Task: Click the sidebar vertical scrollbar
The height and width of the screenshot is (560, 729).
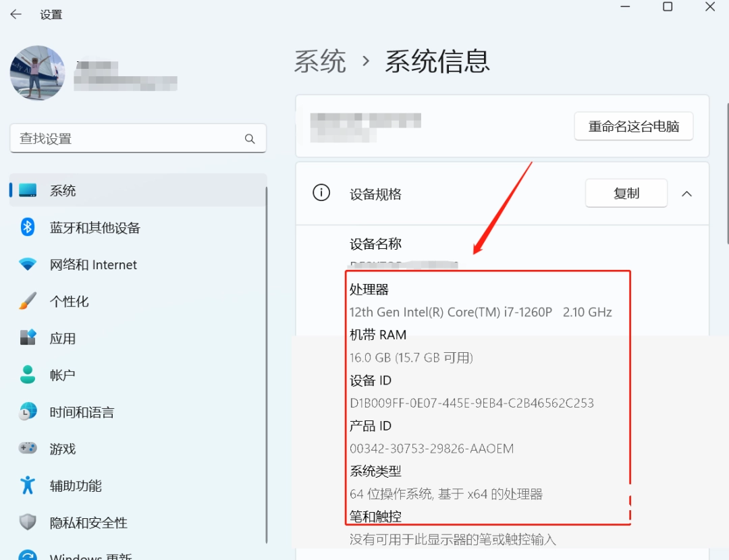Action: tap(267, 365)
